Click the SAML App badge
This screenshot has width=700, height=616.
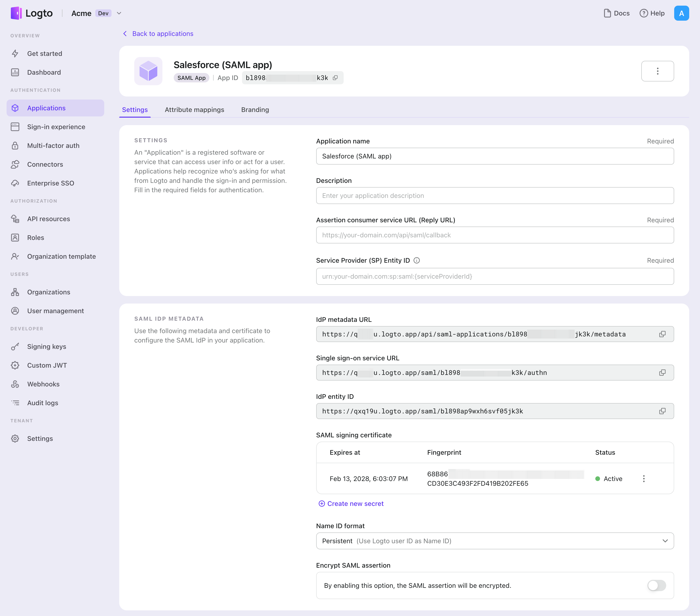tap(191, 78)
